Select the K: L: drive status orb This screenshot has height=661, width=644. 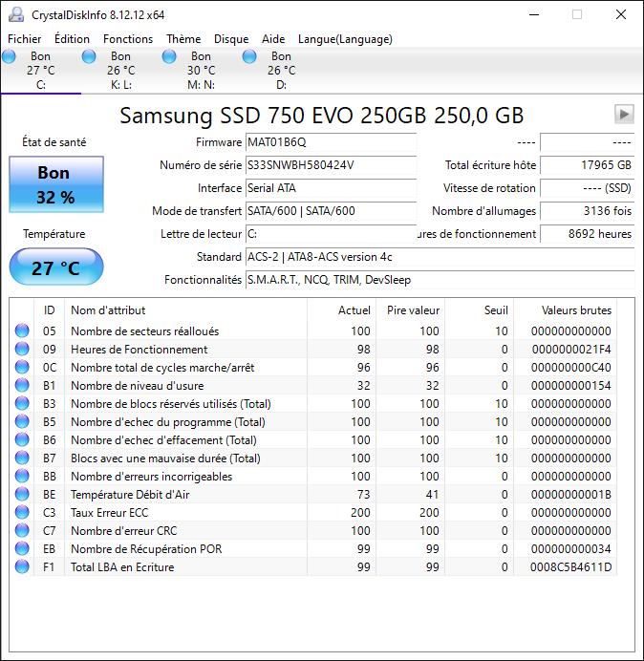[x=90, y=57]
